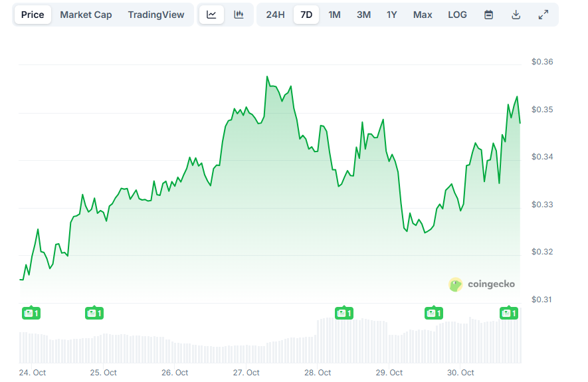The image size is (588, 382).
Task: Download chart data icon
Action: (516, 15)
